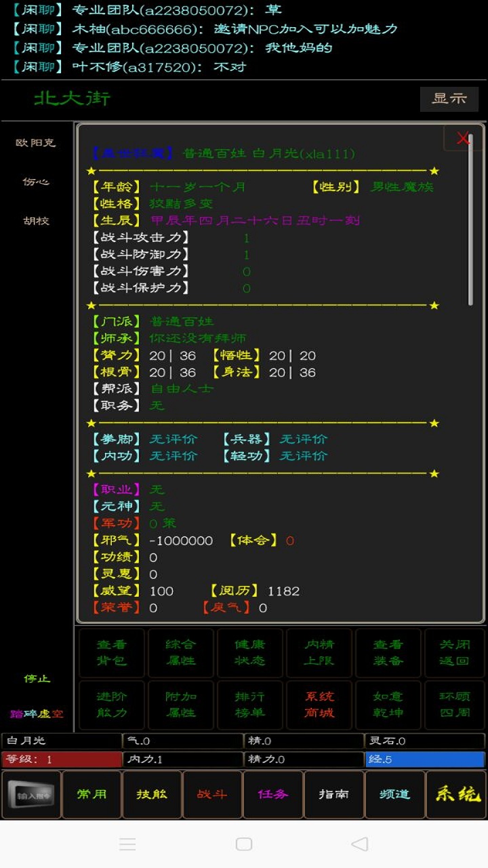
Task: Open the 任务 quests tab
Action: click(273, 795)
